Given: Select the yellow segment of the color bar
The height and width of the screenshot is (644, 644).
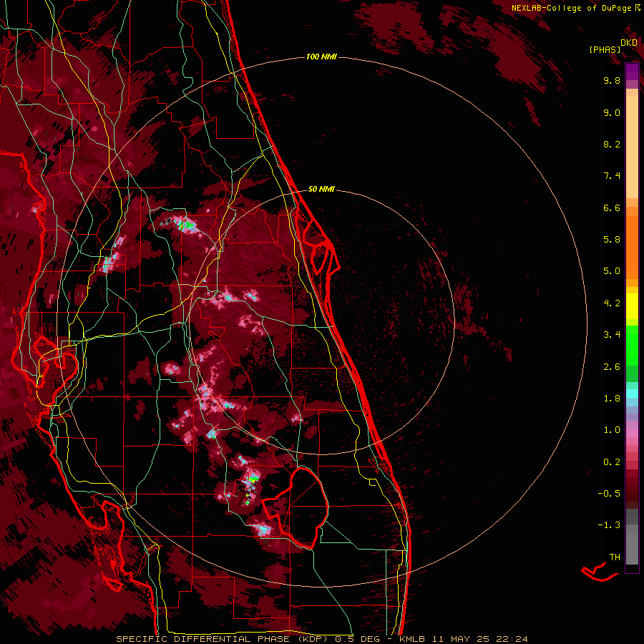Looking at the screenshot, I should [x=632, y=306].
